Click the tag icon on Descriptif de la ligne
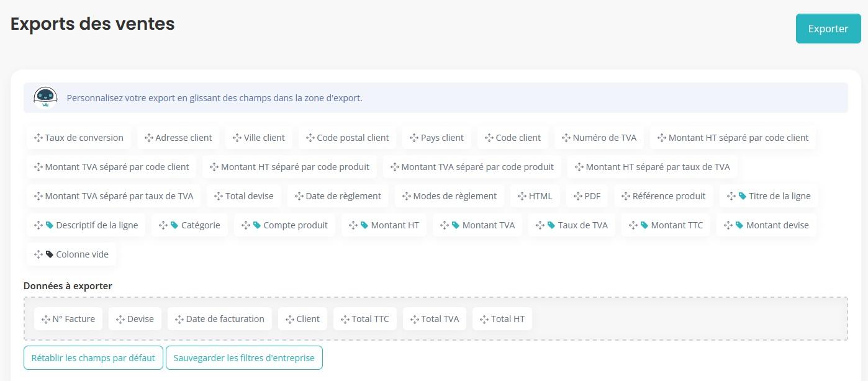The height and width of the screenshot is (381, 868). point(49,225)
